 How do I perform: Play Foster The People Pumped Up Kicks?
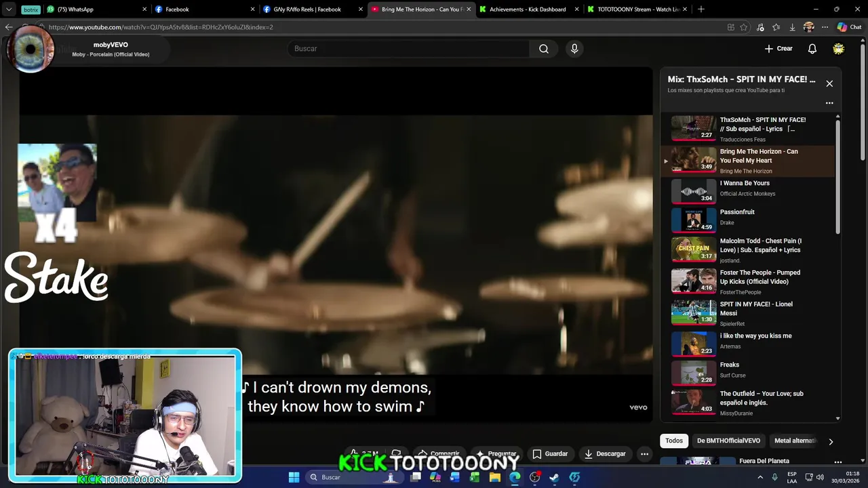click(747, 281)
